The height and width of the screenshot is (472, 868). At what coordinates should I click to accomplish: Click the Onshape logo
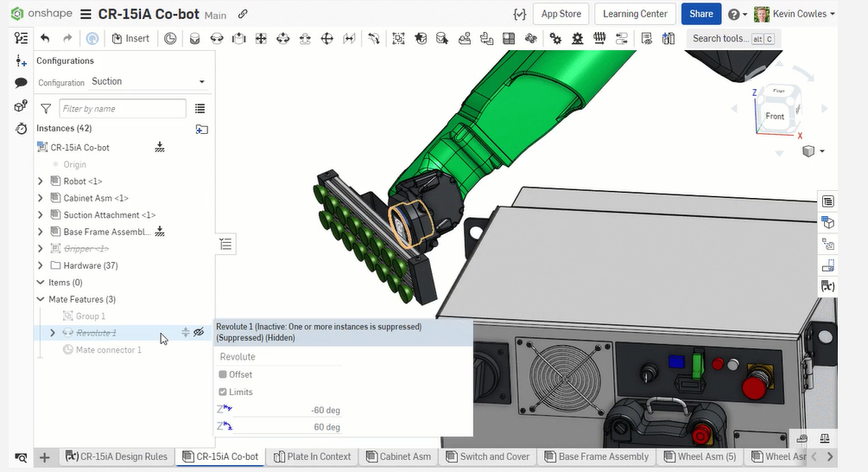41,13
